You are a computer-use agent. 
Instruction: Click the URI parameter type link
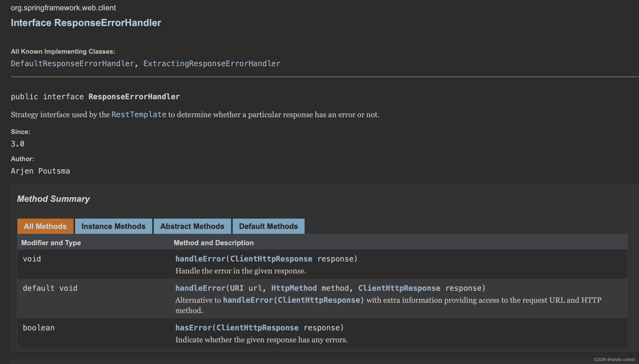(237, 288)
